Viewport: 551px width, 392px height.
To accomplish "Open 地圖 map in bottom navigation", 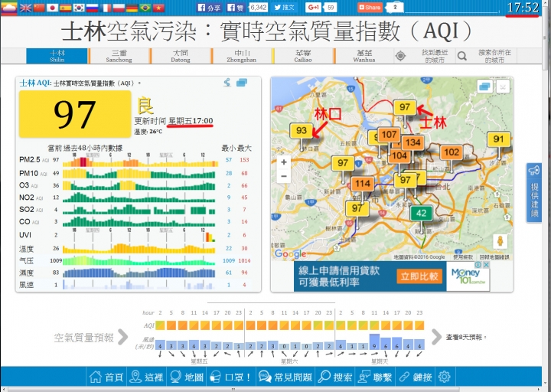I will [x=187, y=377].
